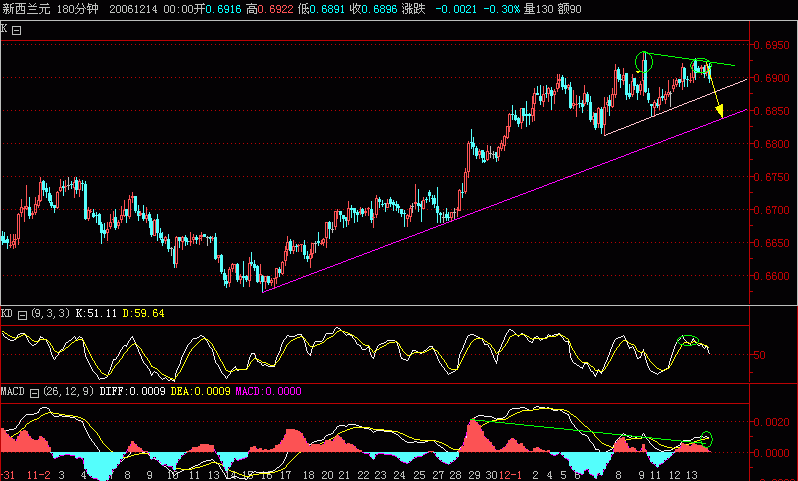Image resolution: width=798 pixels, height=481 pixels.
Task: Select the 新西兰元 symbol name
Action: [26, 9]
